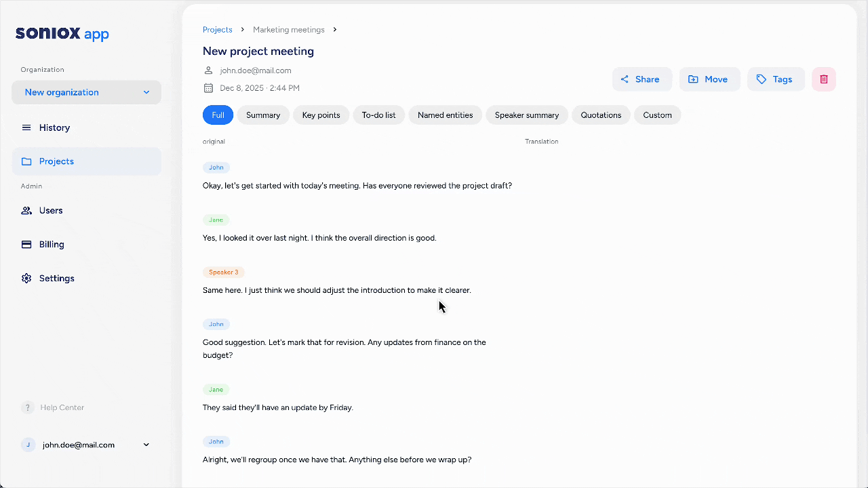Image resolution: width=868 pixels, height=488 pixels.
Task: Click the Share button
Action: point(642,79)
